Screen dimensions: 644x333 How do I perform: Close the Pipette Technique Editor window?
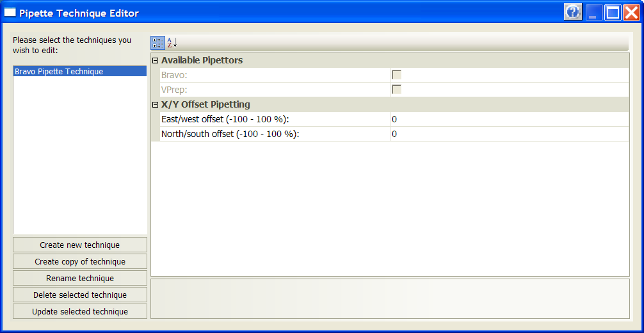[x=631, y=12]
